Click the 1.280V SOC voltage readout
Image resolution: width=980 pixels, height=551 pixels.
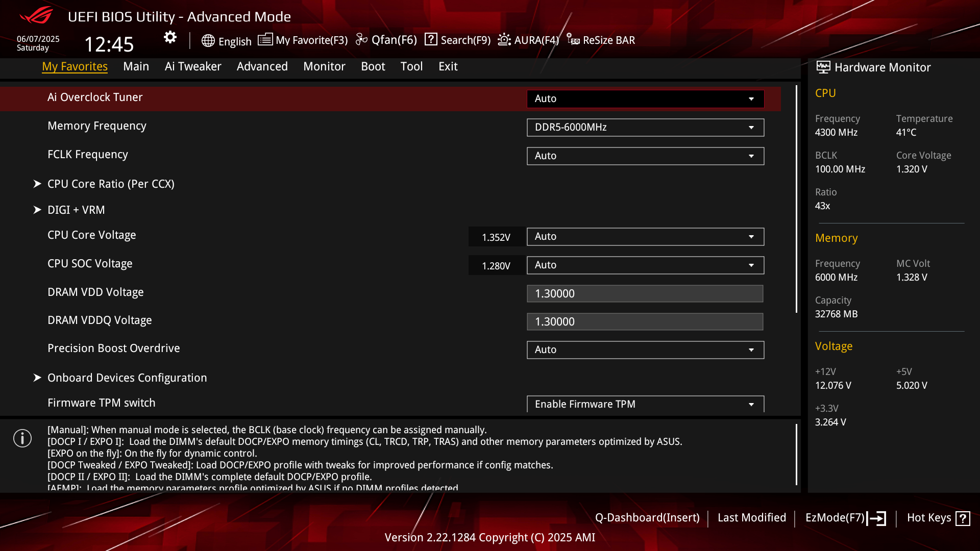pos(496,266)
